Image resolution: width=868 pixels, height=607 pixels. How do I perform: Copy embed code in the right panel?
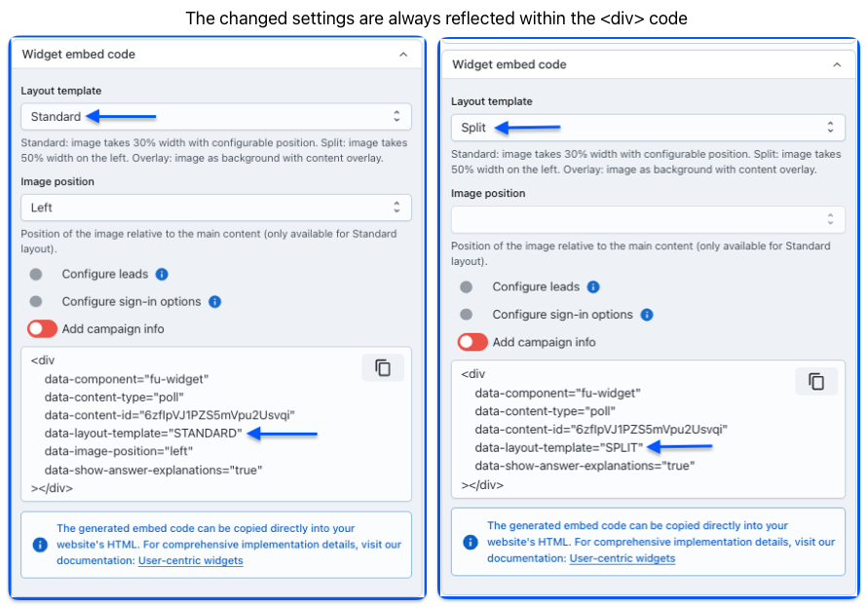click(x=815, y=381)
